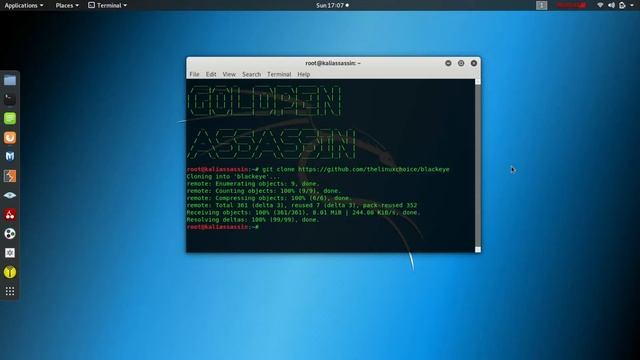Open the volume speaker indicator
This screenshot has width=640, height=360.
click(611, 5)
